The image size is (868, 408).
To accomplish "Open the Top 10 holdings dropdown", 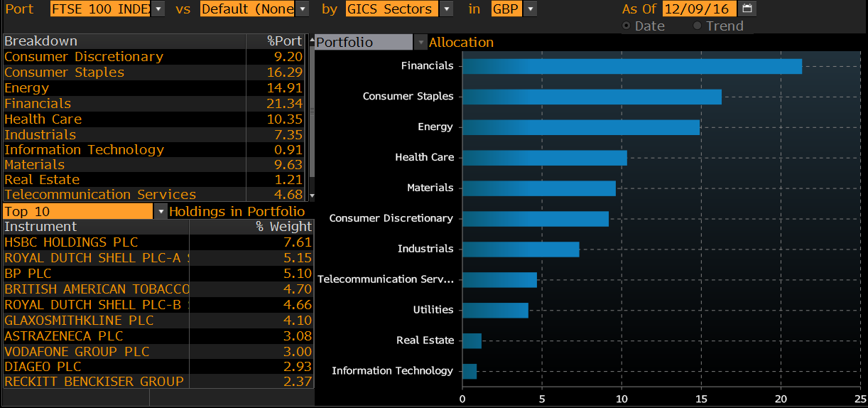I will click(x=161, y=211).
